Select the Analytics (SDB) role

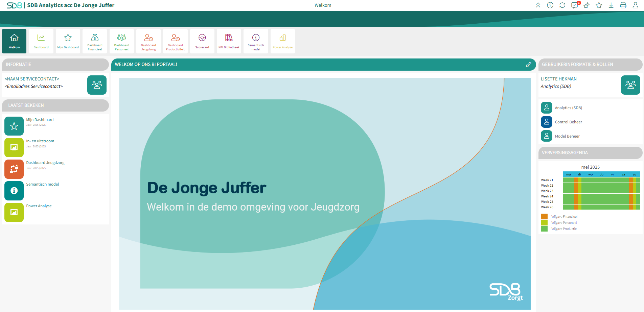pyautogui.click(x=568, y=108)
